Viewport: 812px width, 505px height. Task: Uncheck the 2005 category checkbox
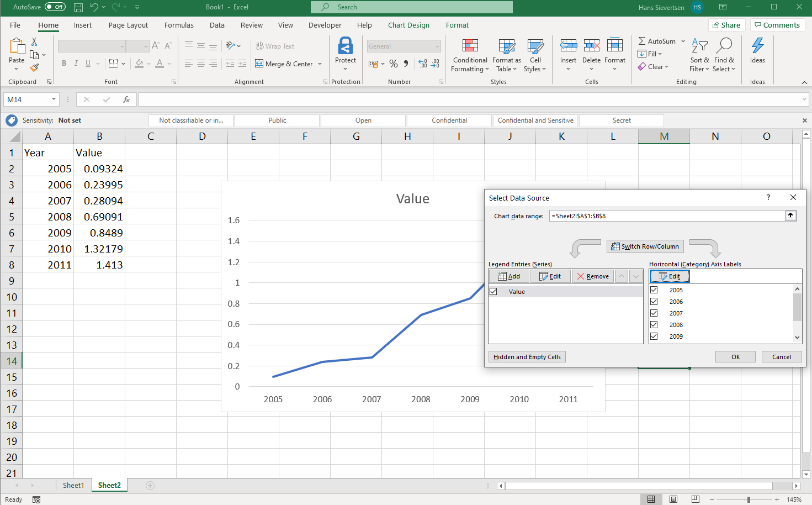coord(654,290)
